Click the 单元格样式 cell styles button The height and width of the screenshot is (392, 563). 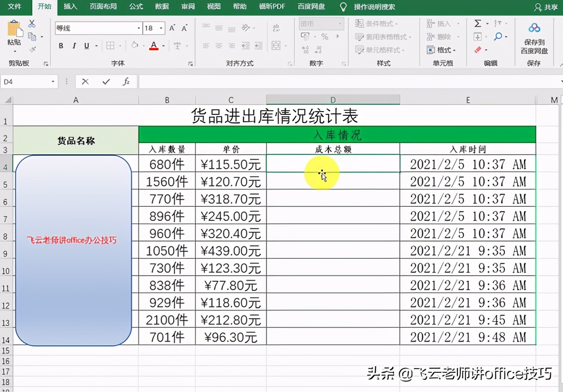[x=380, y=50]
